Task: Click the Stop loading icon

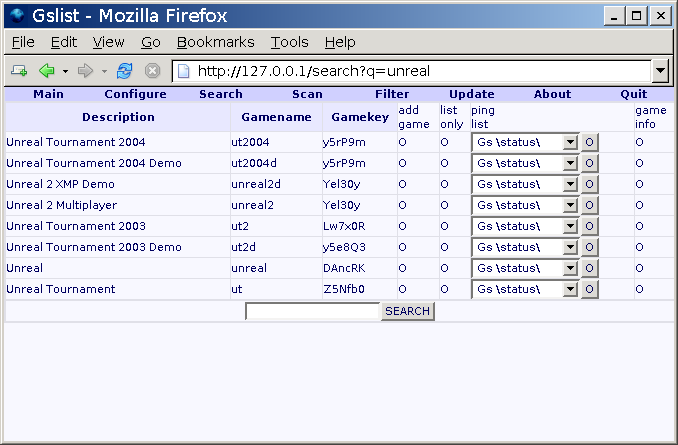Action: (152, 71)
